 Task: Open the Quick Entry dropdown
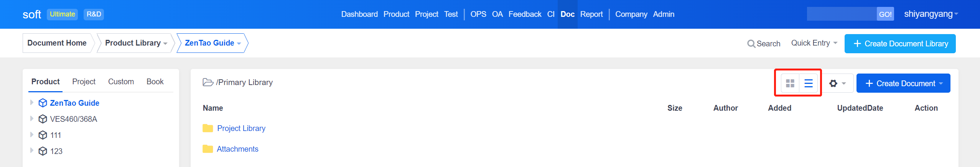814,43
